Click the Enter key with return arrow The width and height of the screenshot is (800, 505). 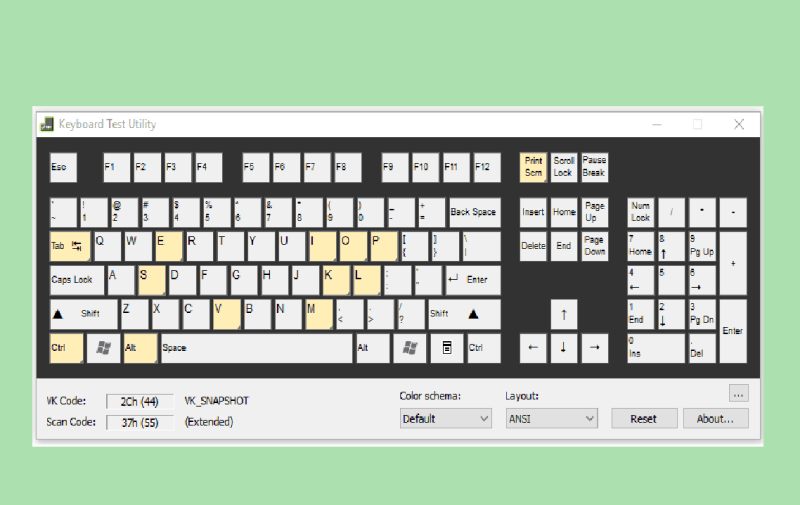[x=473, y=280]
